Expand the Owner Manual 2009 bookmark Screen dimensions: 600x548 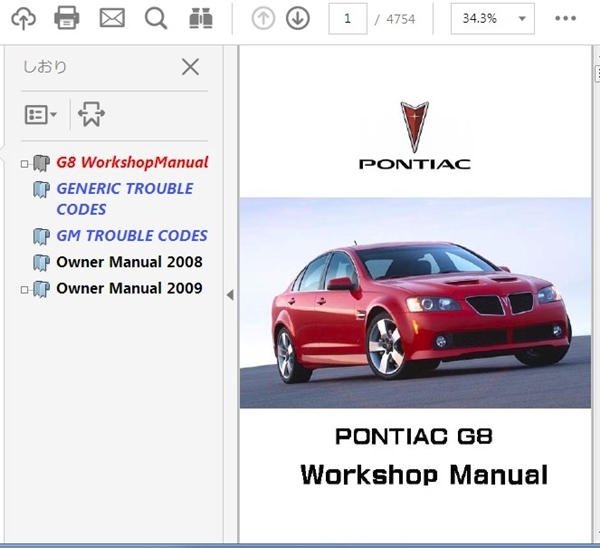[24, 290]
